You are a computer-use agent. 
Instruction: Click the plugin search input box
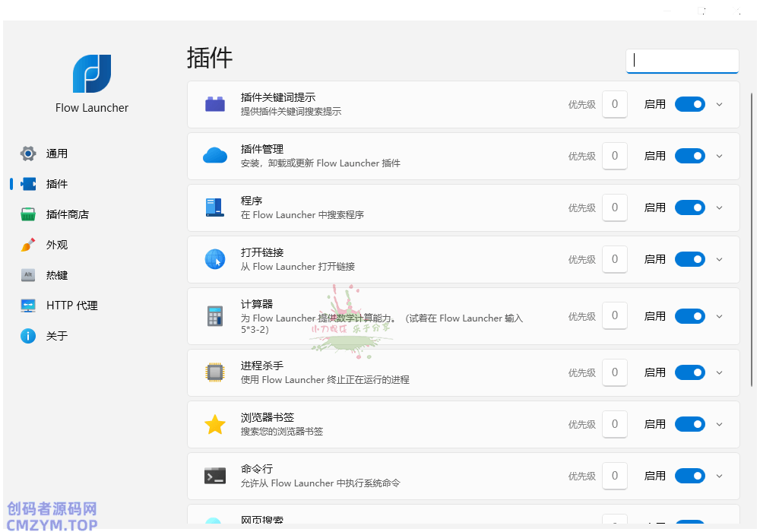click(682, 61)
